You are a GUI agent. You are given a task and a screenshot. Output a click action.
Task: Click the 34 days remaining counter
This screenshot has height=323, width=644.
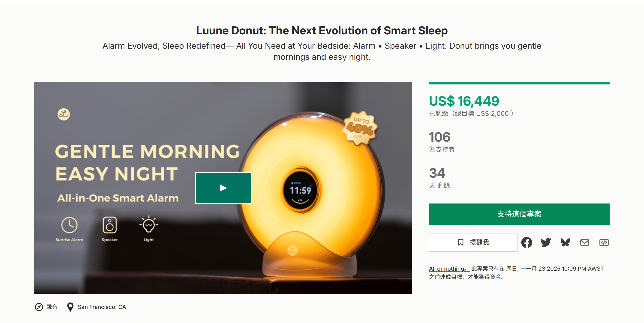(x=436, y=173)
